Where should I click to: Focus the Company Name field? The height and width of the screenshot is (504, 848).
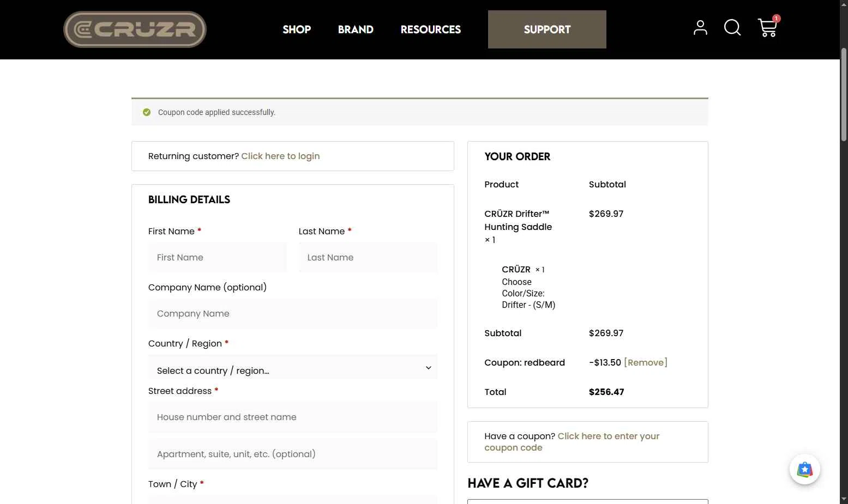click(x=293, y=313)
